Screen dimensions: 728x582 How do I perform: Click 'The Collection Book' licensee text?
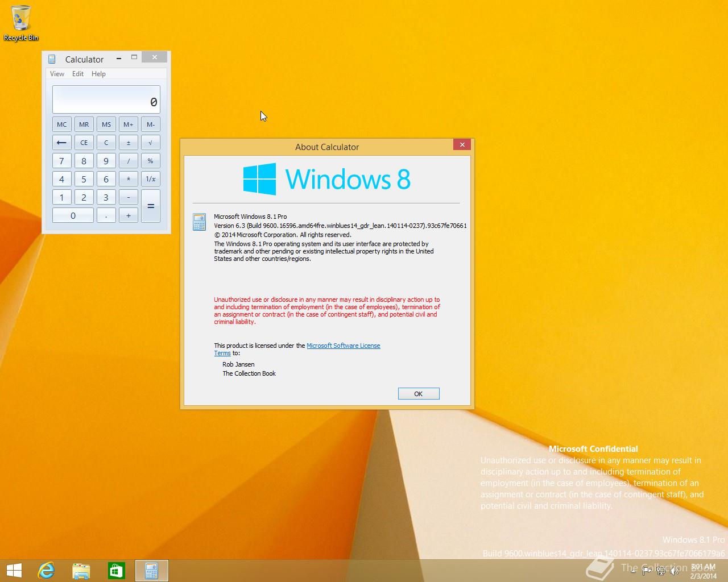tap(249, 373)
